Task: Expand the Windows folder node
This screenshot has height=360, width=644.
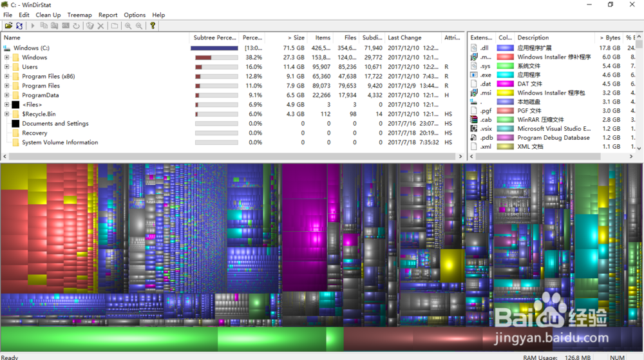Action: click(x=6, y=57)
